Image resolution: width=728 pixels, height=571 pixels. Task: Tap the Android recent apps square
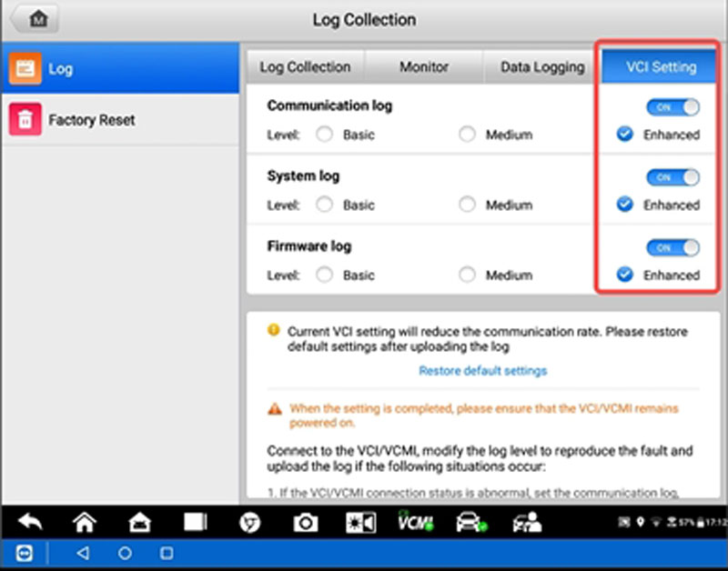[x=167, y=553]
